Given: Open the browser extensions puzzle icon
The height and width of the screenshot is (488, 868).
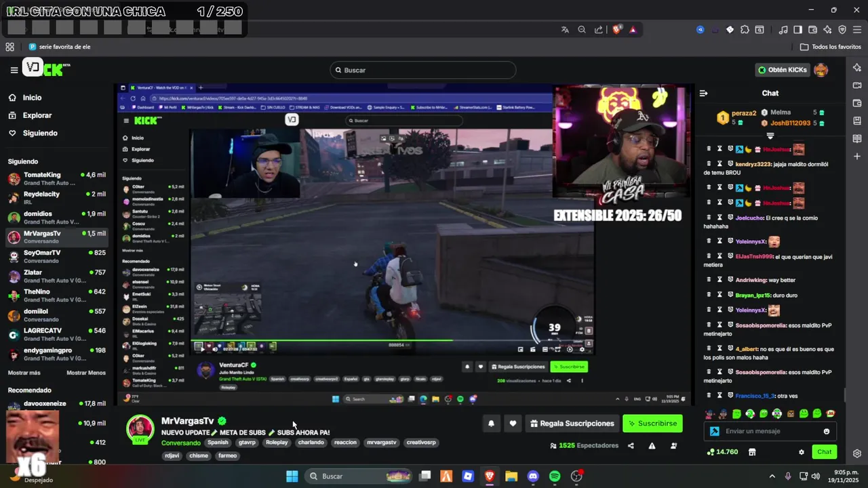Looking at the screenshot, I should (745, 30).
